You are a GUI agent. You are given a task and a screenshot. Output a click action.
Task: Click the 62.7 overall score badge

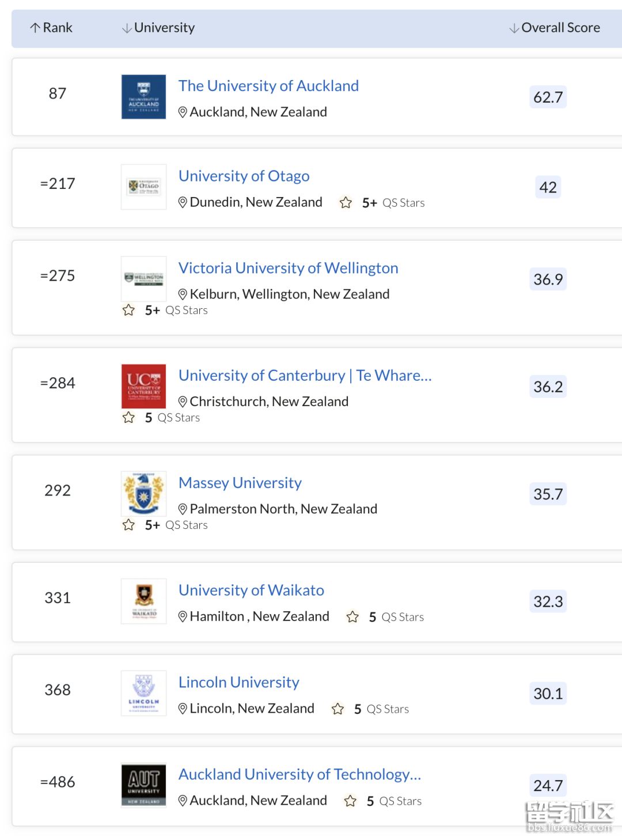(x=548, y=97)
